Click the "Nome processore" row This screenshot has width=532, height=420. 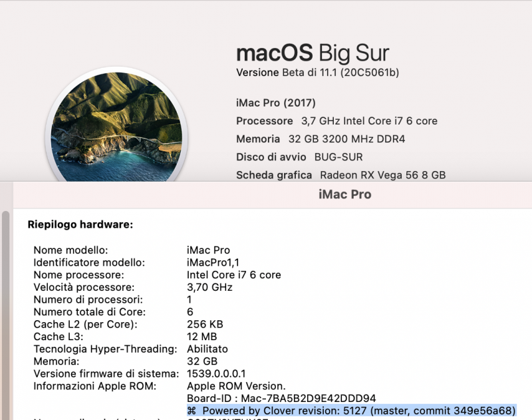(133, 274)
